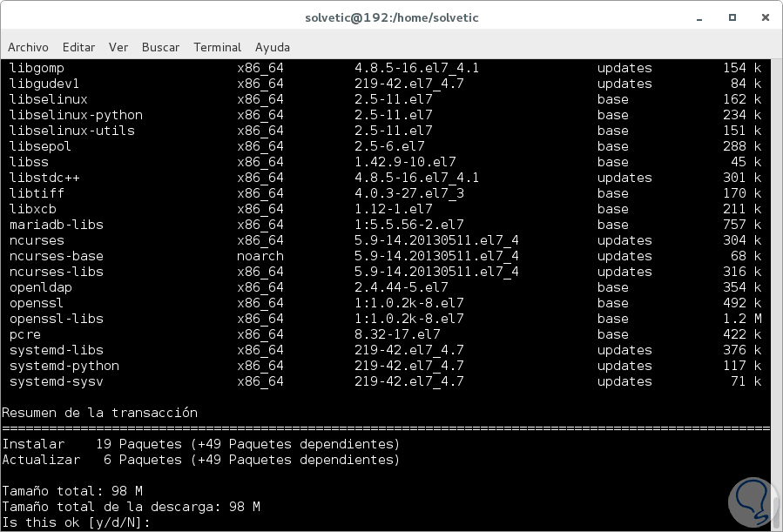Click version 4.0.3-27.el7_3 of libtiff

pyautogui.click(x=409, y=193)
